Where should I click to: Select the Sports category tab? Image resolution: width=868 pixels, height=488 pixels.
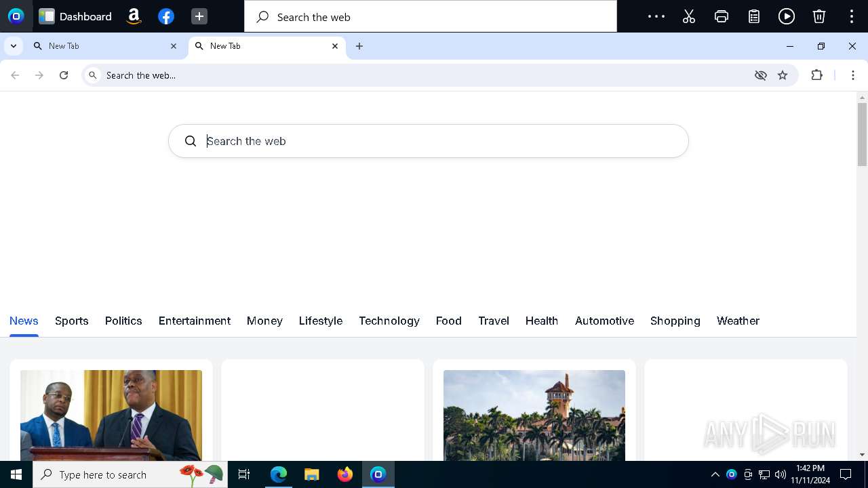pyautogui.click(x=72, y=321)
